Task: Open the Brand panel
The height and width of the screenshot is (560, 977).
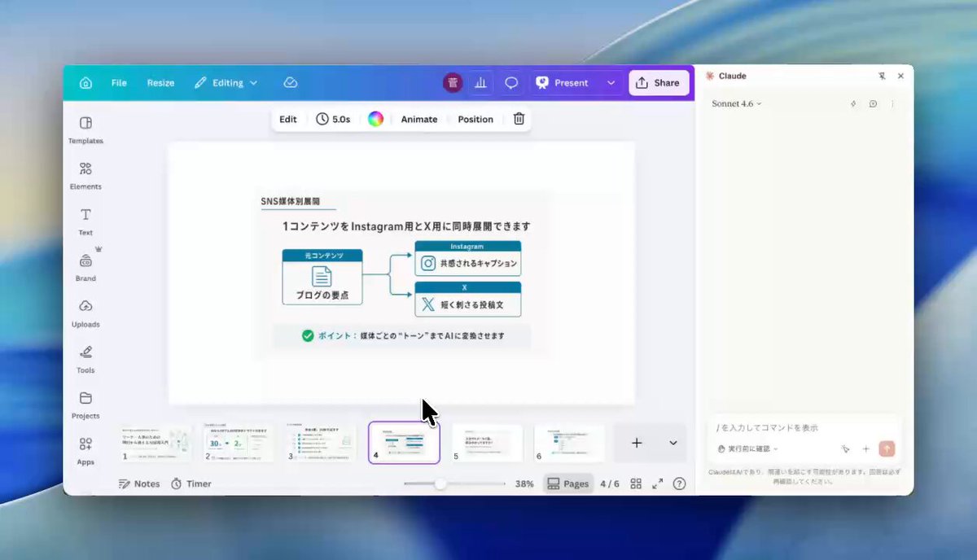Action: 85,267
